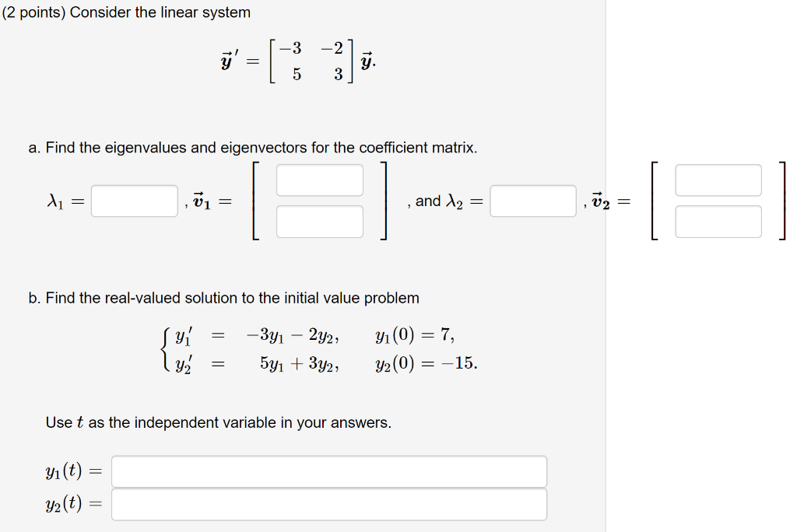This screenshot has width=797, height=532.
Task: Click the λ1 eigenvalue answer field
Action: tap(134, 201)
